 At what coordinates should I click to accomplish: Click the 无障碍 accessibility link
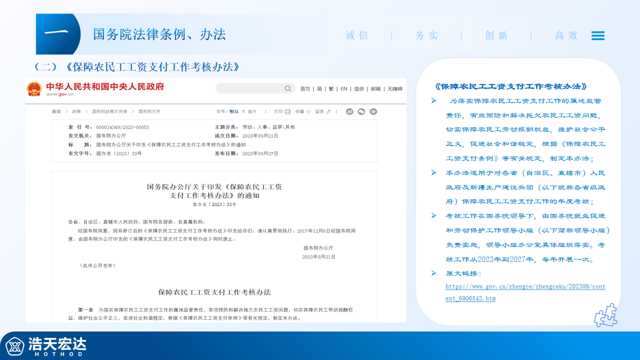click(395, 89)
